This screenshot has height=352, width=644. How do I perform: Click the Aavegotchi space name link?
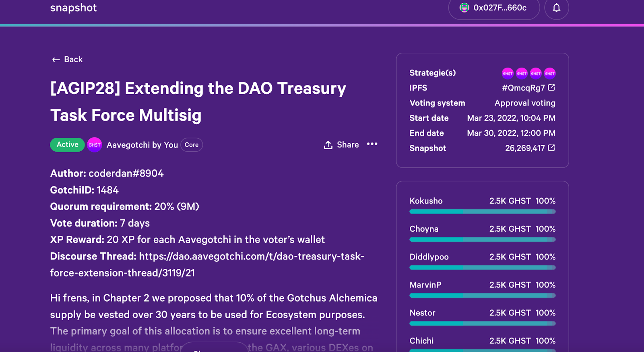tap(142, 145)
